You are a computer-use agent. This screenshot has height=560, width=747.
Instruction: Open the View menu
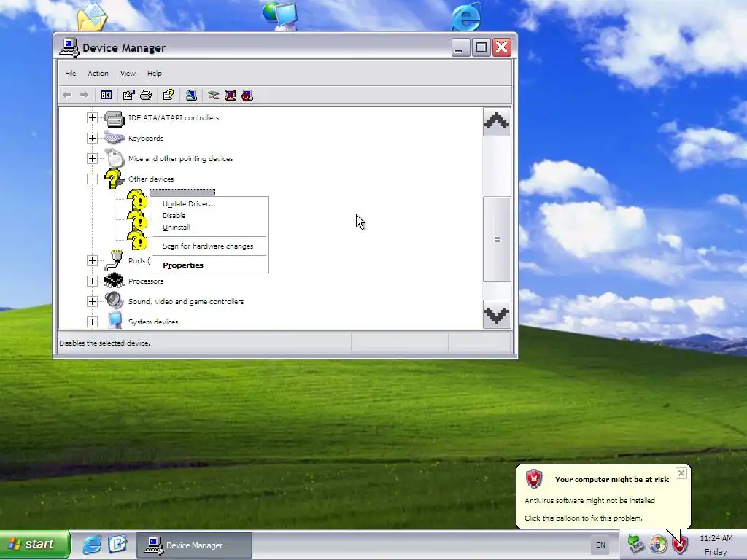click(128, 74)
